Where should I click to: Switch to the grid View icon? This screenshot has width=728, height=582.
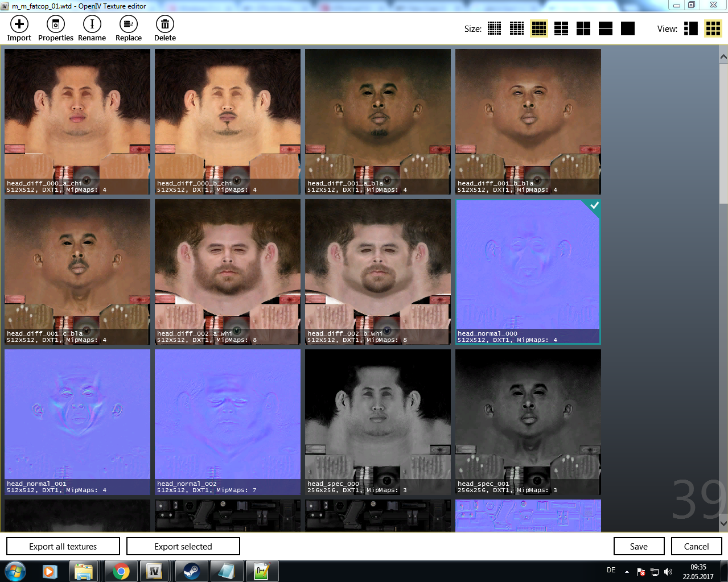[x=713, y=28]
